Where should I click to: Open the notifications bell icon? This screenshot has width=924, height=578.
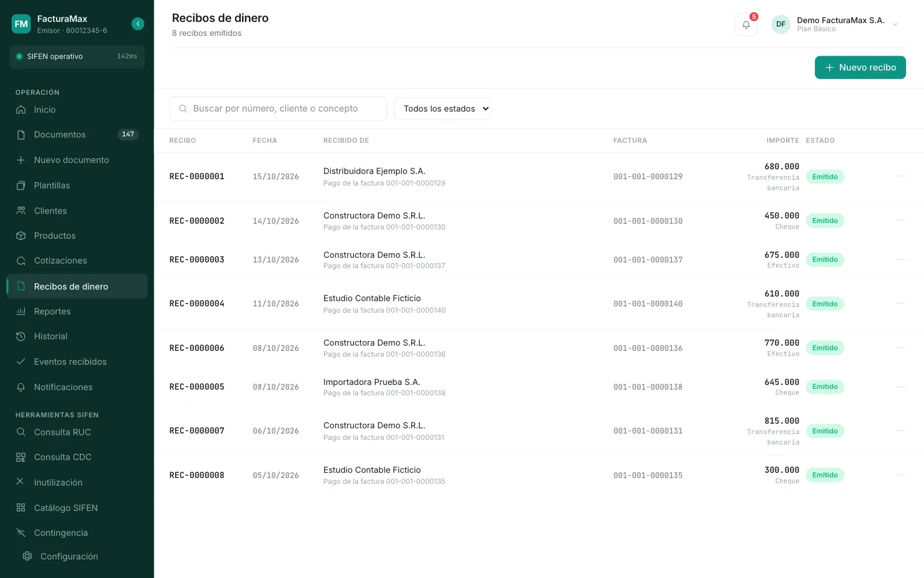[746, 24]
